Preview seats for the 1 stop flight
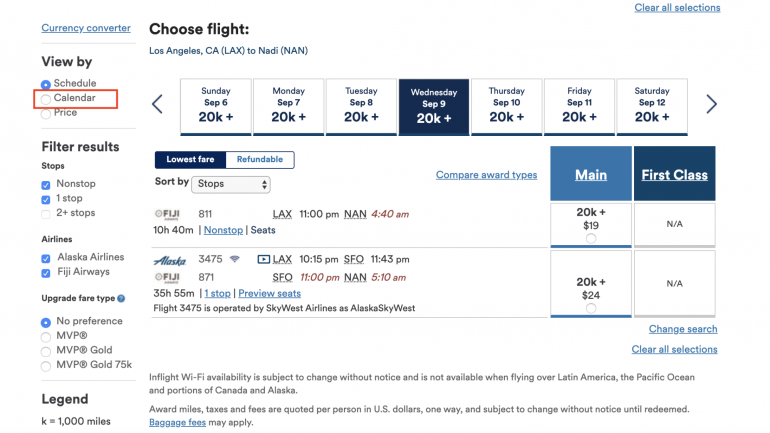Screen dimensions: 770x433 [x=269, y=293]
